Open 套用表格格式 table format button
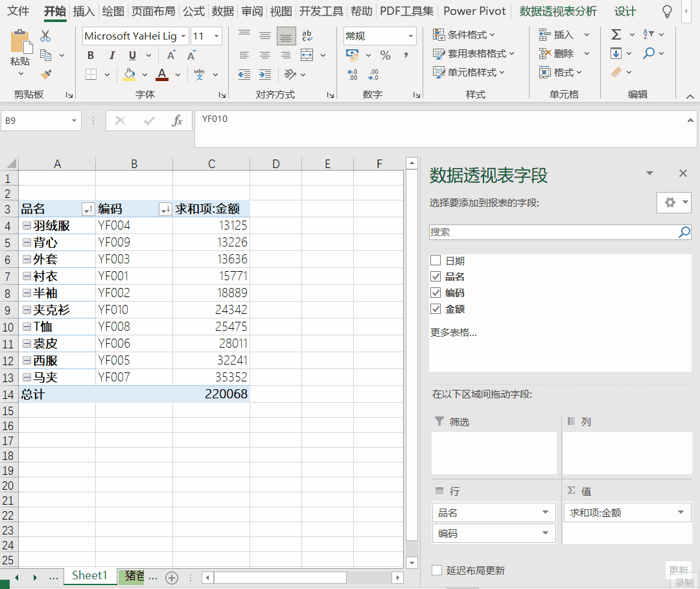Screen dimensions: 700x589 [x=474, y=54]
